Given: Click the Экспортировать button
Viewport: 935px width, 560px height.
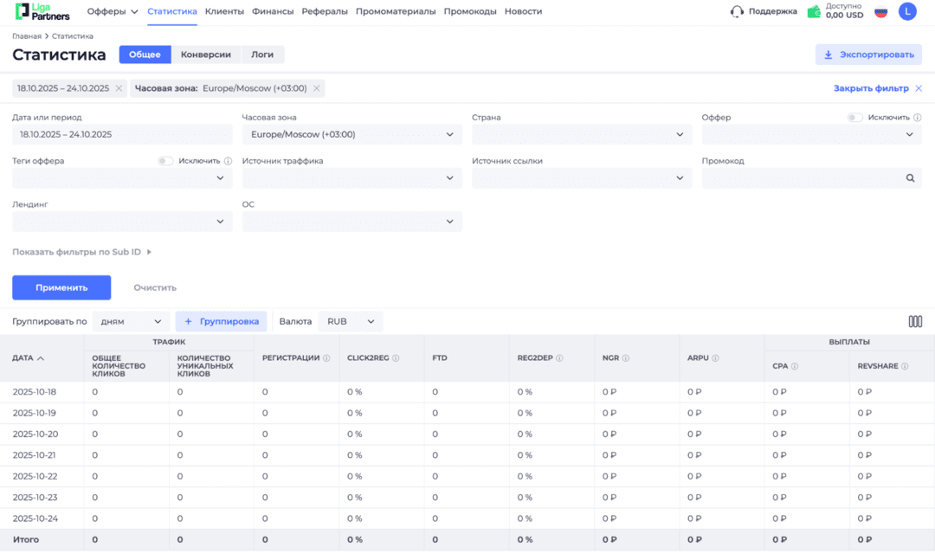Looking at the screenshot, I should coord(867,54).
